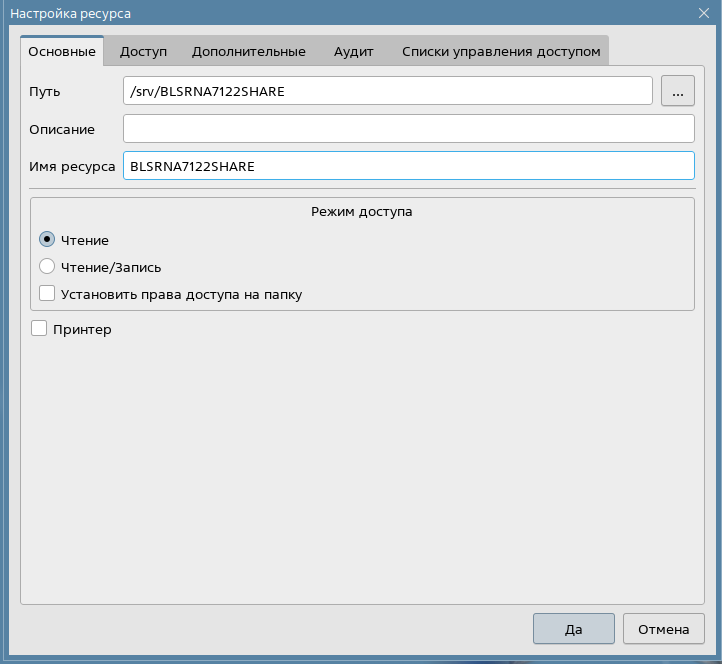This screenshot has width=722, height=664.
Task: Click the Путь label
Action: [x=45, y=92]
